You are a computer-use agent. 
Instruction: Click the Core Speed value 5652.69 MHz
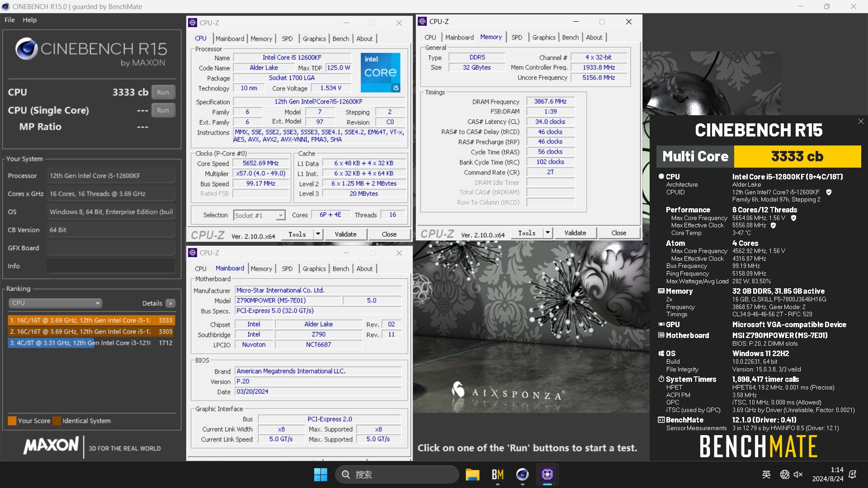[x=260, y=164]
